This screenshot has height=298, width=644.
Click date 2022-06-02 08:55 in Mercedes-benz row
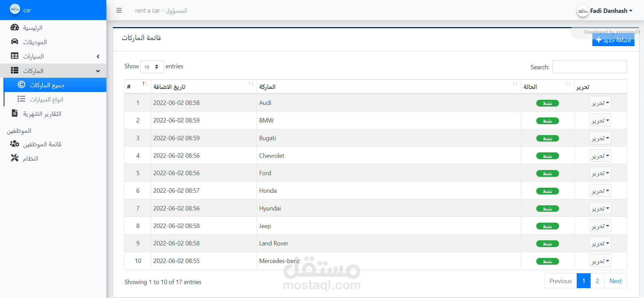point(176,261)
